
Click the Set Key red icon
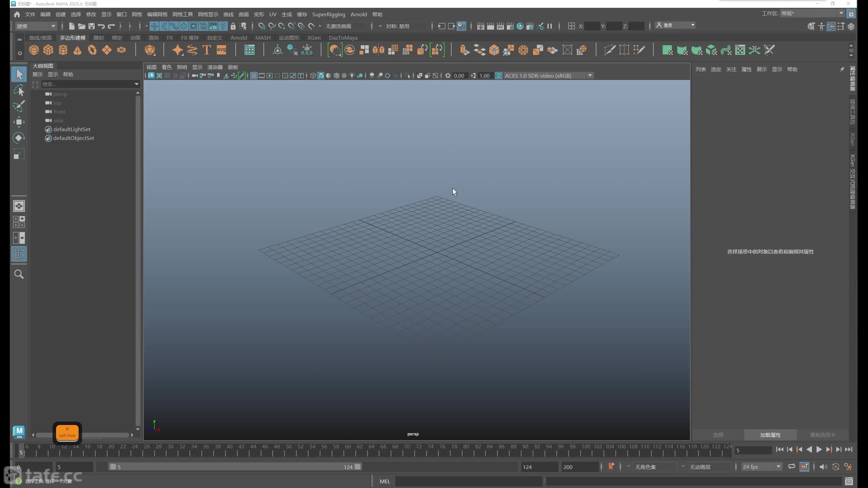611,467
